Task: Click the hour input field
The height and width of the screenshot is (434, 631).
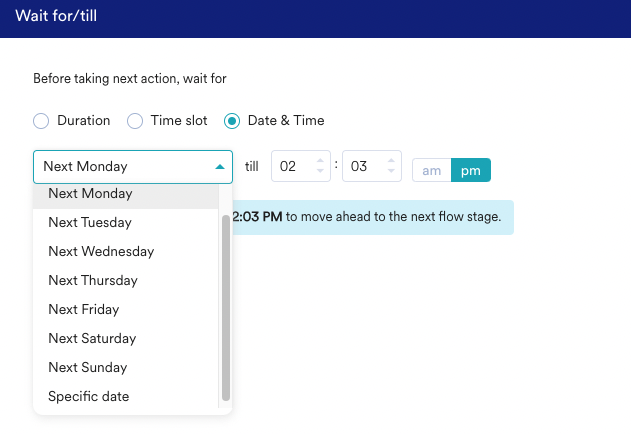Action: pos(290,167)
